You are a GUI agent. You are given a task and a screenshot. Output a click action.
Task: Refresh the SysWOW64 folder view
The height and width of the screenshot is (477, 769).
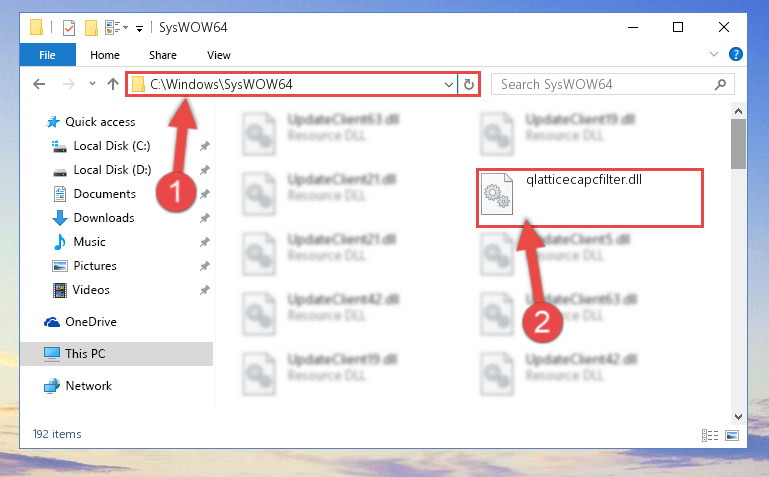coord(469,84)
